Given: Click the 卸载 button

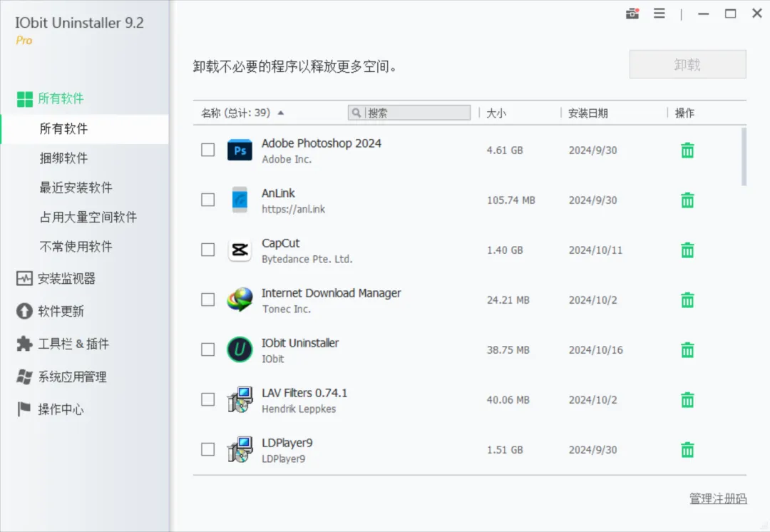Looking at the screenshot, I should (x=687, y=65).
